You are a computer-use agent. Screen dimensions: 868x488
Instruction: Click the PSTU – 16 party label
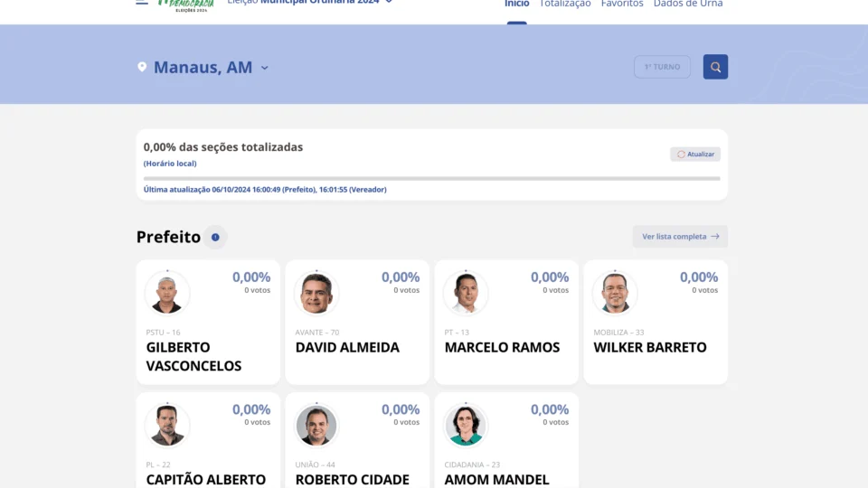[x=164, y=333]
